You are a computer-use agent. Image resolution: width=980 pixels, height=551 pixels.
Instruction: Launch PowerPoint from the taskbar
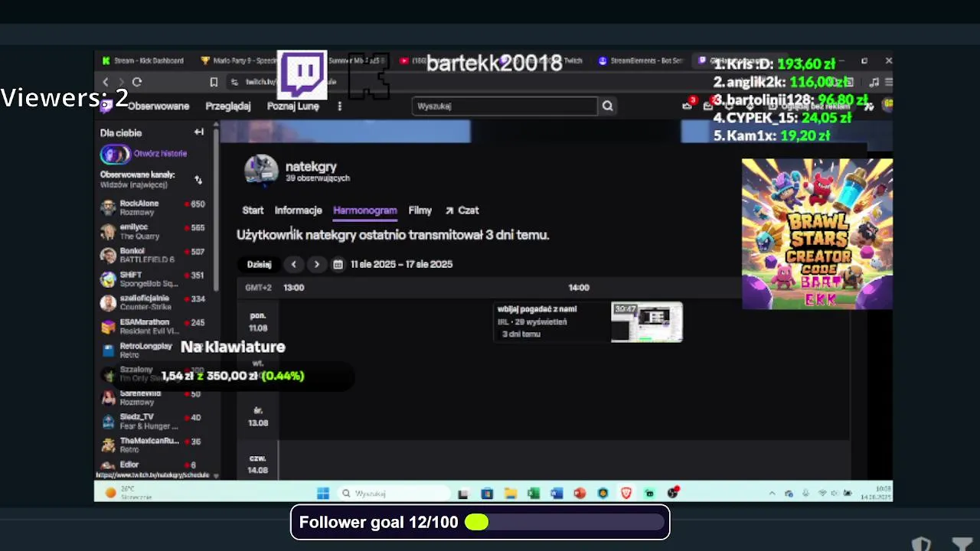580,494
